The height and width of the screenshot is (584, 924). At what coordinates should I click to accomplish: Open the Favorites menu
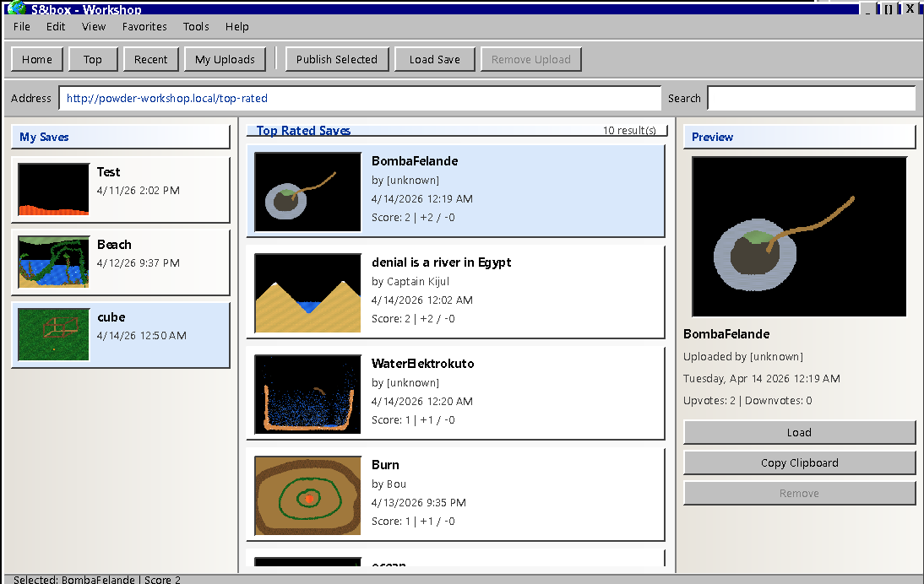click(144, 26)
